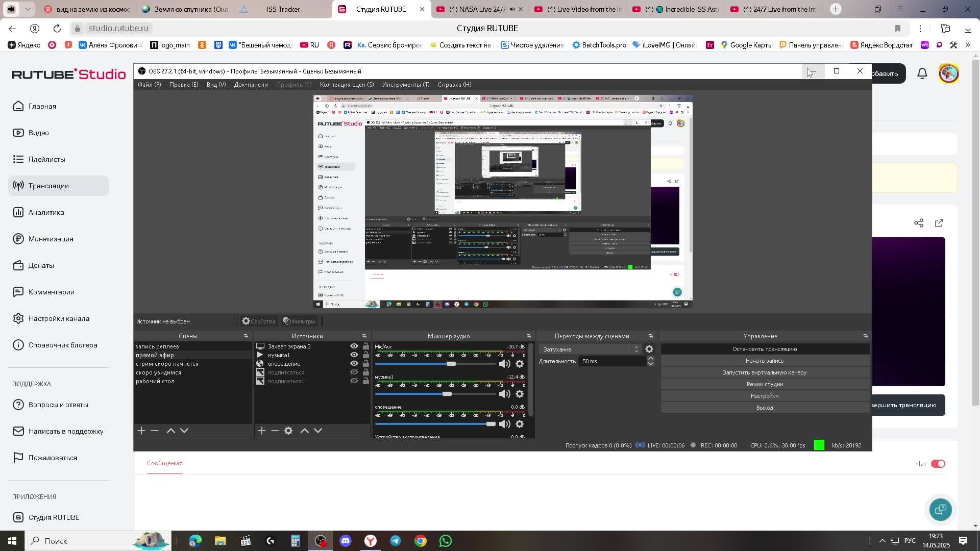The height and width of the screenshot is (551, 980).
Task: Click Остановить трансляцию button
Action: point(765,349)
